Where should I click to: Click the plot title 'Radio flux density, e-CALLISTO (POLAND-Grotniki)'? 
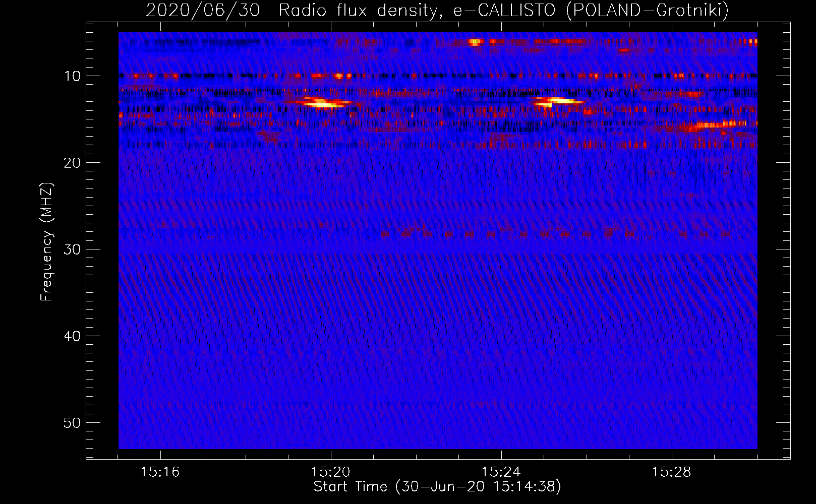tap(503, 11)
